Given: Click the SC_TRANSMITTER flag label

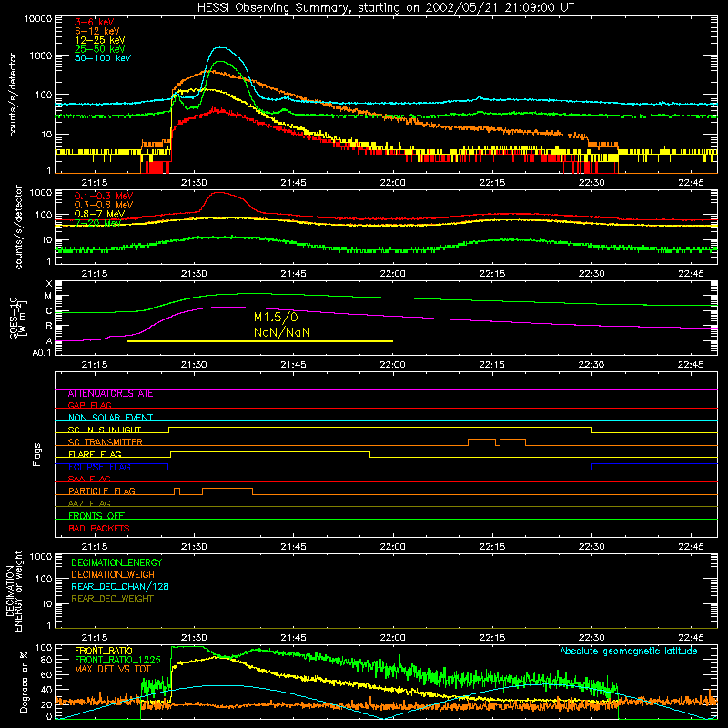Looking at the screenshot, I should (105, 442).
